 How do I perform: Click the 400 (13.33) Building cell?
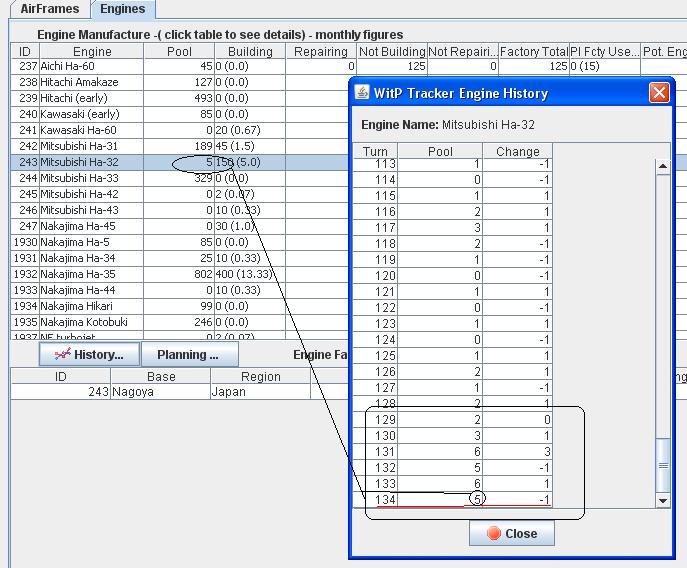[250, 274]
